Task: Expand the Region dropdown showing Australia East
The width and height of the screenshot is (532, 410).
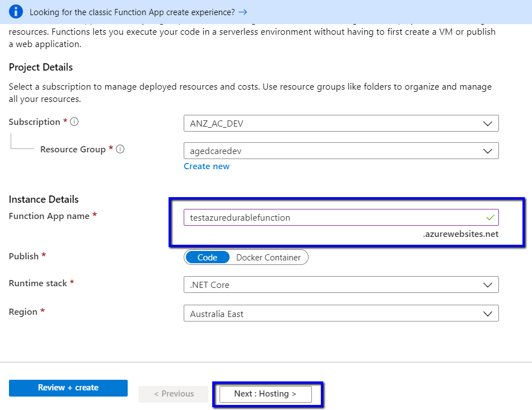Action: pyautogui.click(x=340, y=314)
